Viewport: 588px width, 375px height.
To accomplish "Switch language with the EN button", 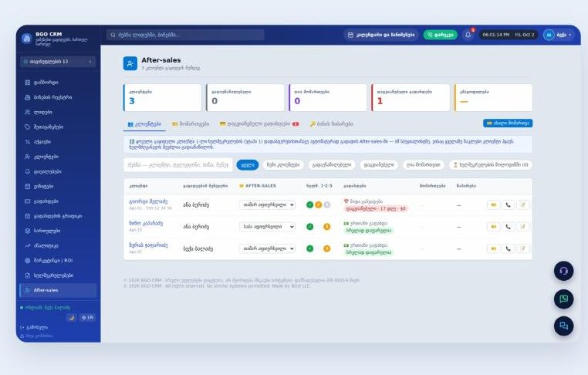I will coord(87,318).
